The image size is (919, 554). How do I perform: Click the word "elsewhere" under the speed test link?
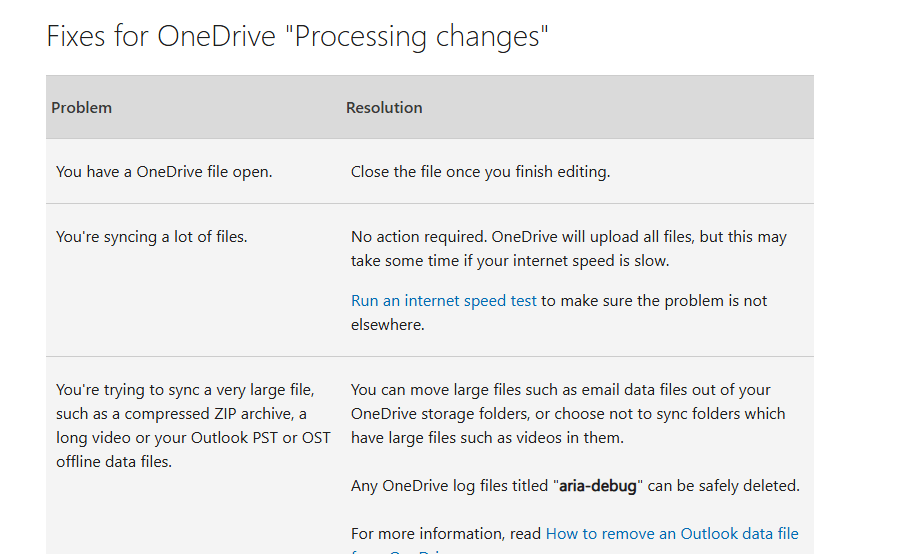click(385, 325)
